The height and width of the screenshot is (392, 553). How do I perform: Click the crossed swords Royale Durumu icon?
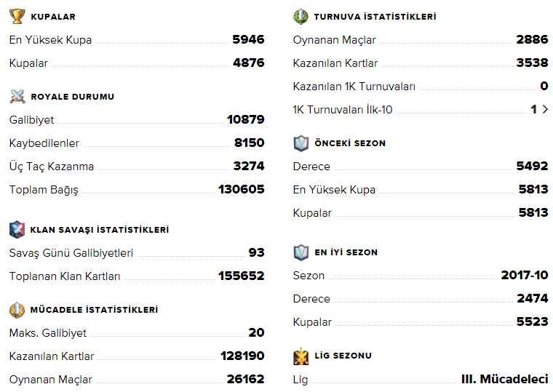tap(17, 96)
